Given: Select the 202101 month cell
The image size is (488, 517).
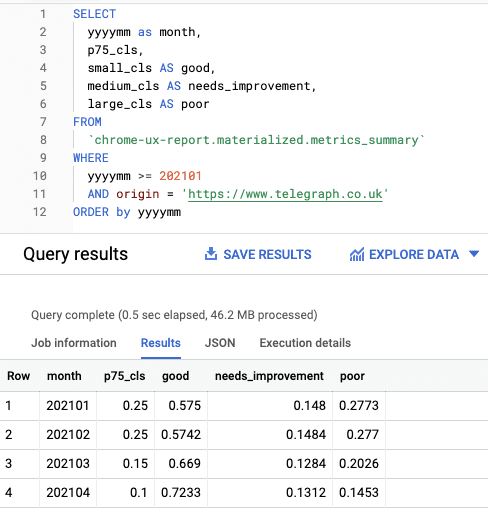Looking at the screenshot, I should (x=68, y=406).
